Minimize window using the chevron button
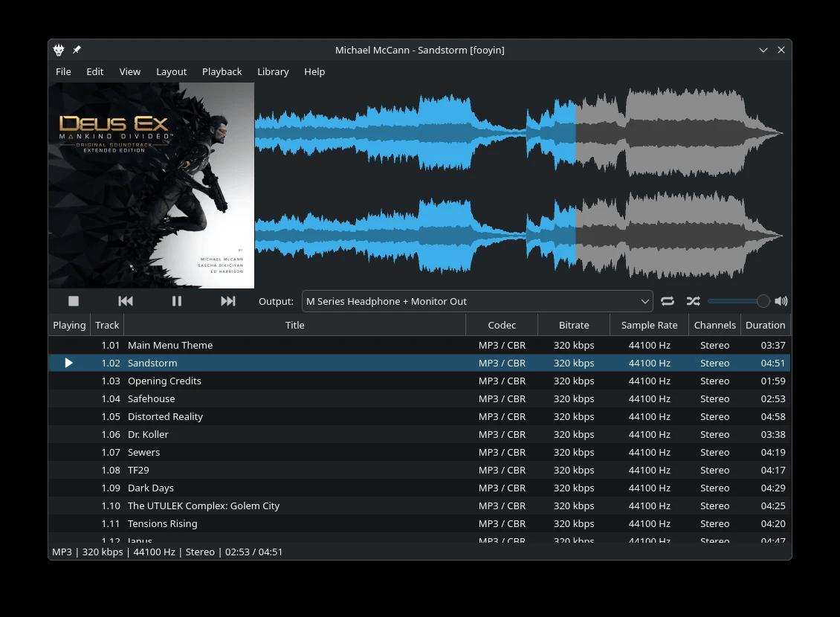 pos(763,50)
